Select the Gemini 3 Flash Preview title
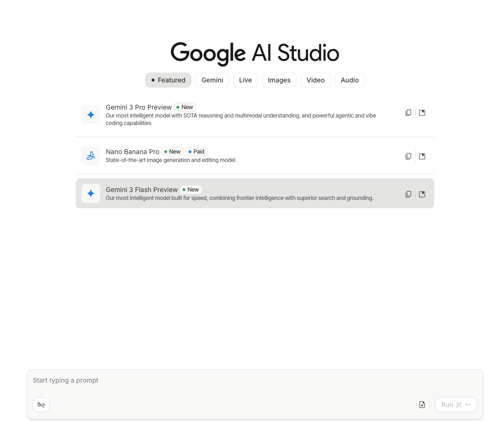 141,190
